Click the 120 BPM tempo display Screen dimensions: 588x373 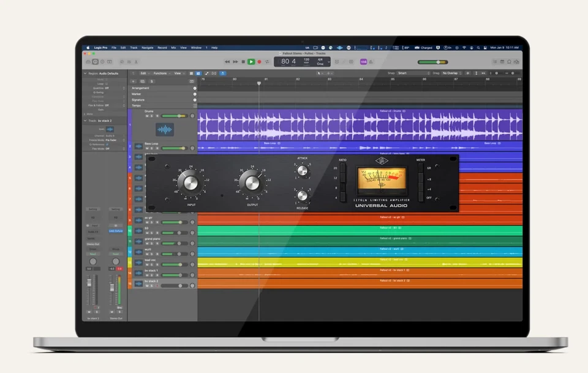coord(306,60)
